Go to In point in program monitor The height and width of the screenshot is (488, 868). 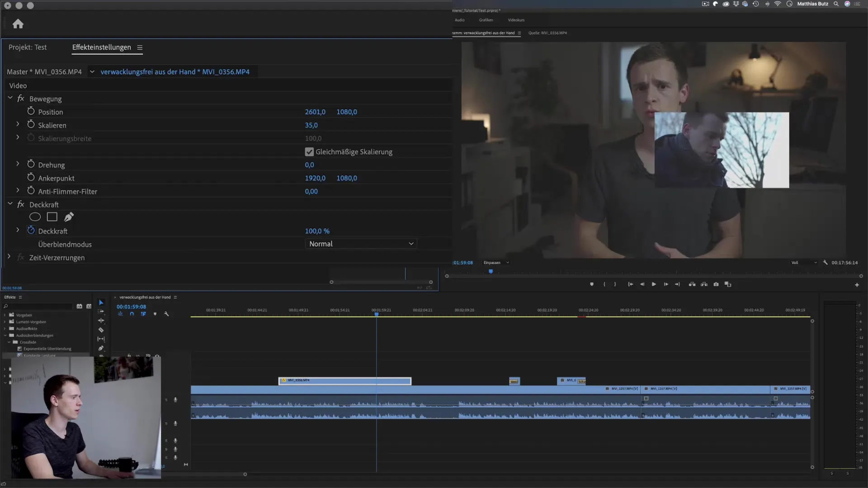(630, 284)
